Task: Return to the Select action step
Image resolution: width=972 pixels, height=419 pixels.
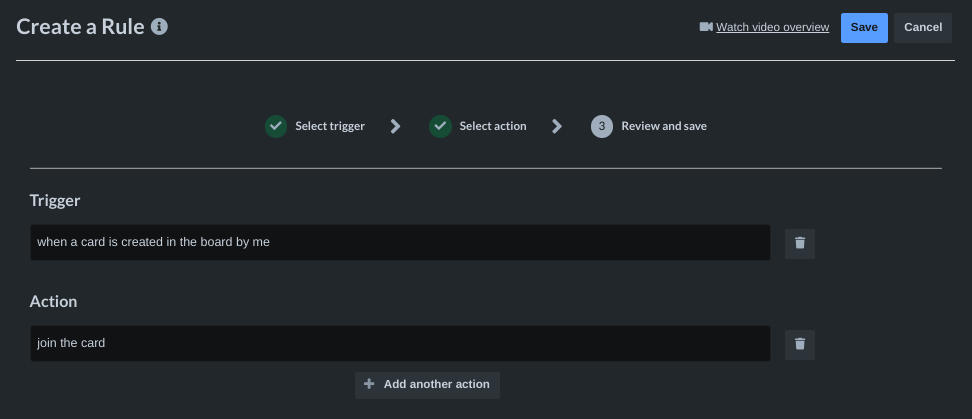Action: pos(492,126)
